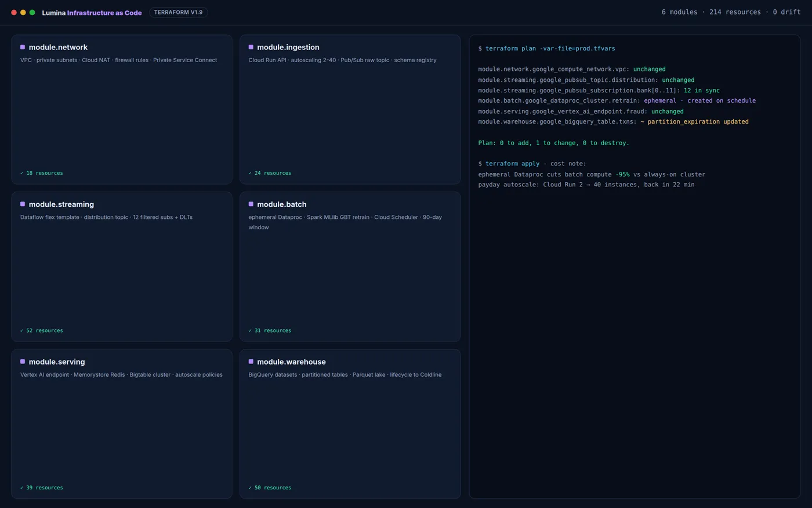Click the purple square icon beside module.network

tap(23, 47)
